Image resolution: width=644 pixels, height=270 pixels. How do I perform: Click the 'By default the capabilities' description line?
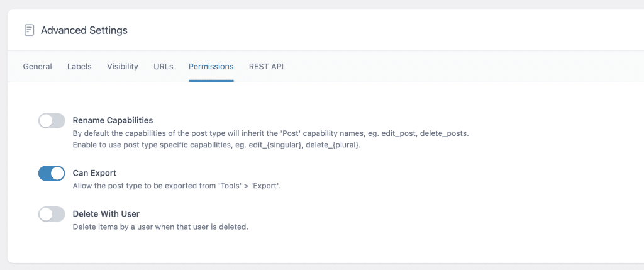pyautogui.click(x=270, y=133)
